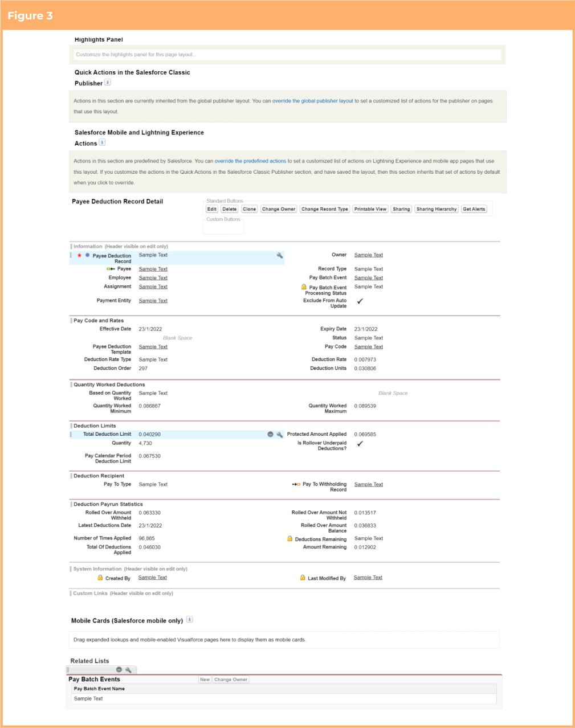Screen dimensions: 575x728
Task: Click Last Modified By Sample Text link
Action: (368, 578)
